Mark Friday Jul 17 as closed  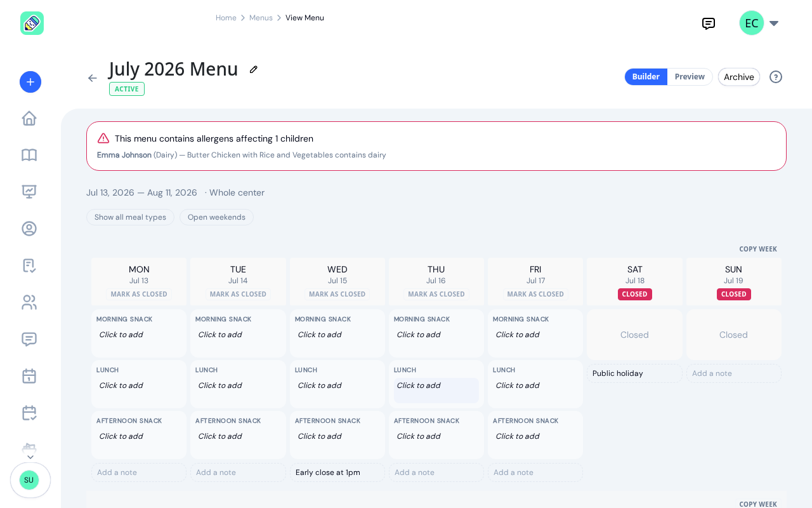point(535,294)
